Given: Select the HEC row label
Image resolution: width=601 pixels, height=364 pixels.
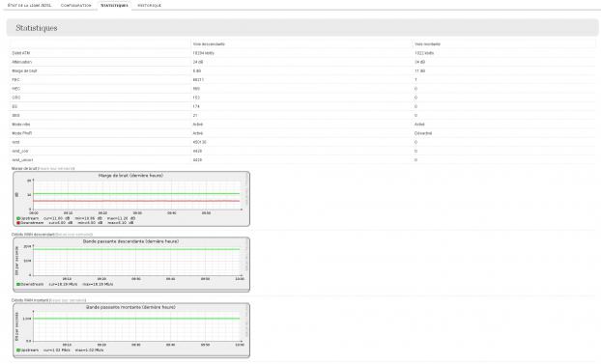Looking at the screenshot, I should [16, 89].
